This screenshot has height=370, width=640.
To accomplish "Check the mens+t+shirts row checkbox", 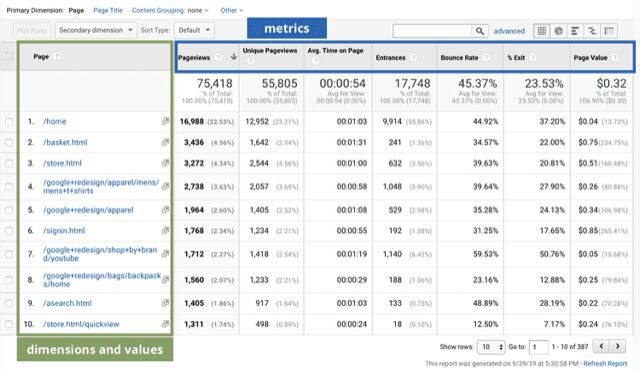I will pyautogui.click(x=9, y=186).
